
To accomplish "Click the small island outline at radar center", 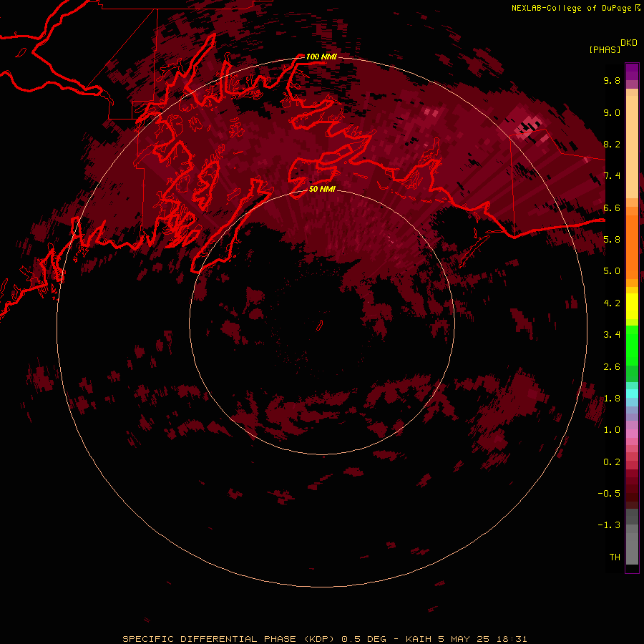I will click(x=320, y=326).
